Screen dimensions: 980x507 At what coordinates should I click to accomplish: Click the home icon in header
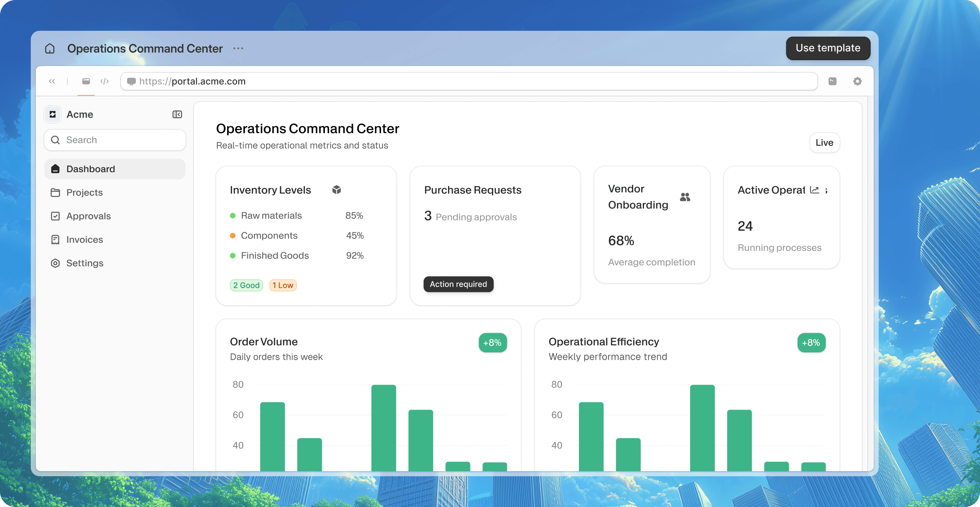tap(50, 48)
